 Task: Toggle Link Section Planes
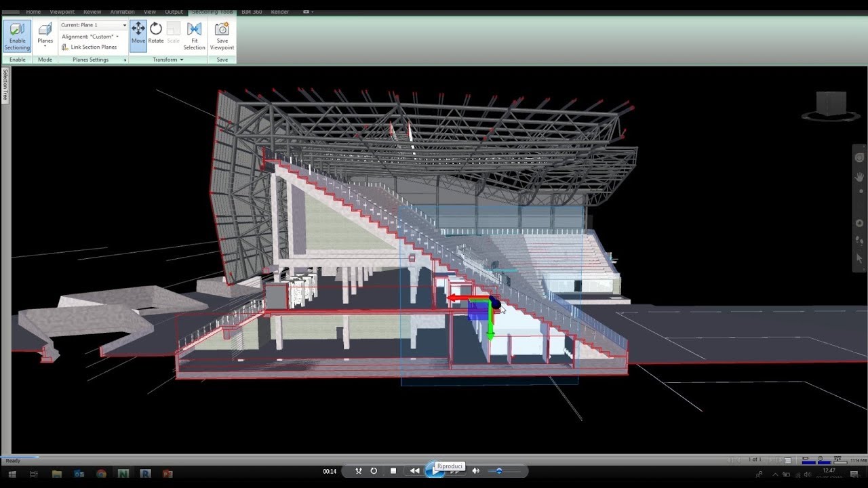pyautogui.click(x=89, y=47)
